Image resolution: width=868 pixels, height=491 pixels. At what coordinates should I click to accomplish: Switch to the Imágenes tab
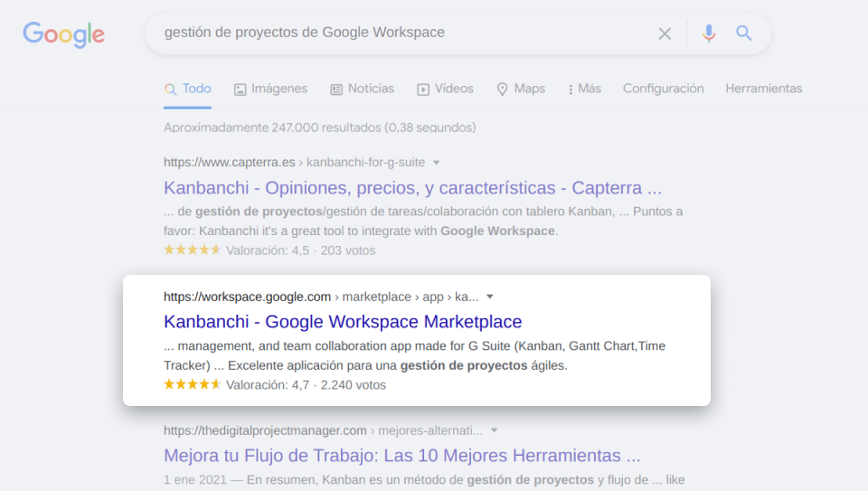(x=270, y=89)
